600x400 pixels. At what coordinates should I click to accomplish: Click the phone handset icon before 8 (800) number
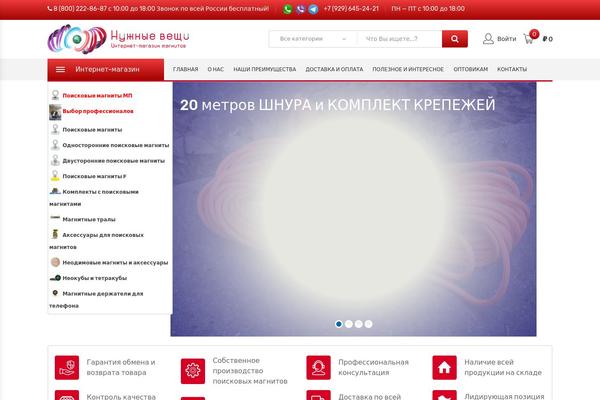tap(50, 8)
